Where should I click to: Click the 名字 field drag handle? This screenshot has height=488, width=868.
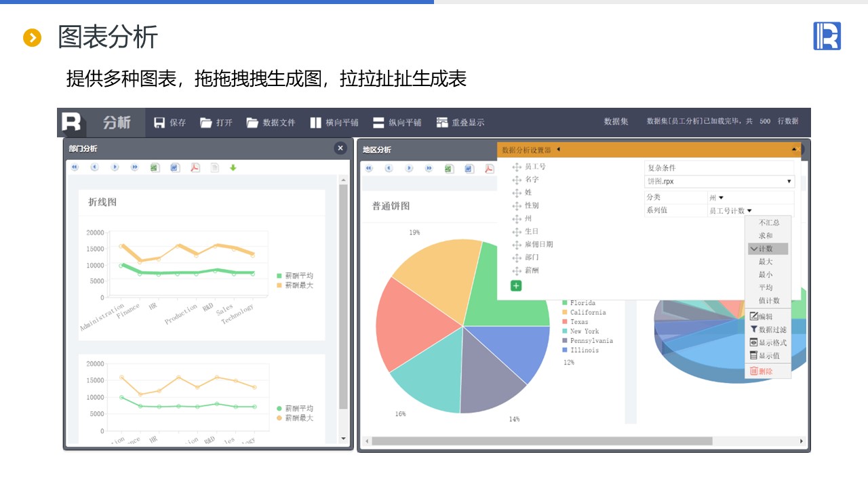[517, 180]
